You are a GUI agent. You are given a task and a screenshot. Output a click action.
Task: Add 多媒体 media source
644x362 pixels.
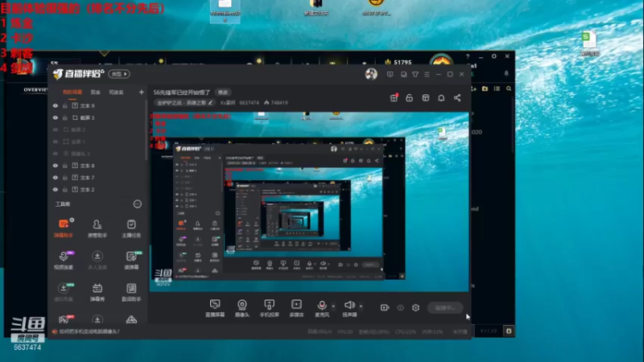coord(296,308)
